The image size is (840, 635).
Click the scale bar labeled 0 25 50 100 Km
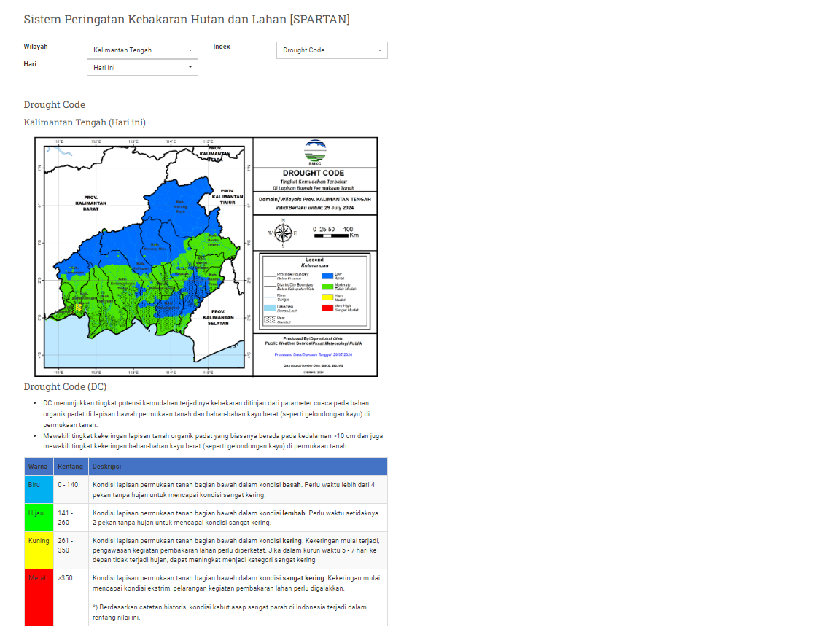coord(336,233)
